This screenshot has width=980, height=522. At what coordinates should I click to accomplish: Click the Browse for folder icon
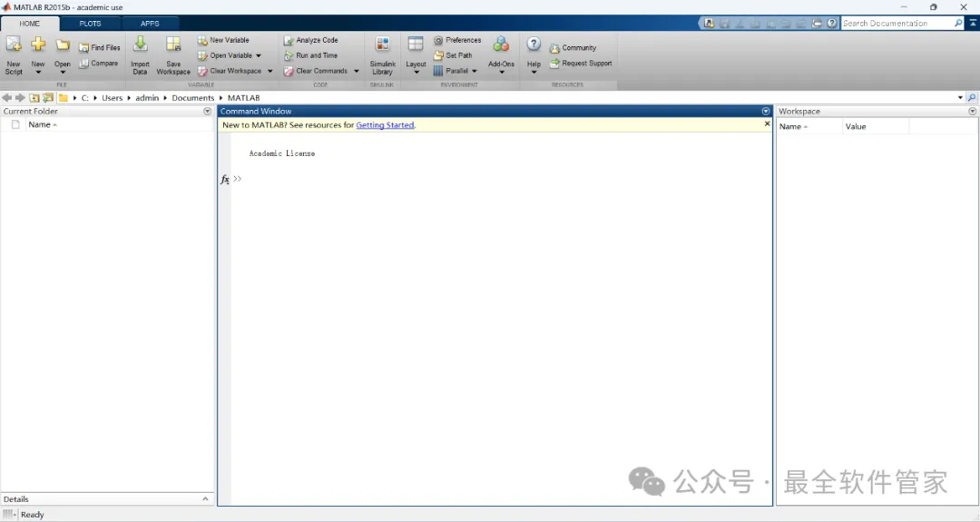click(48, 97)
